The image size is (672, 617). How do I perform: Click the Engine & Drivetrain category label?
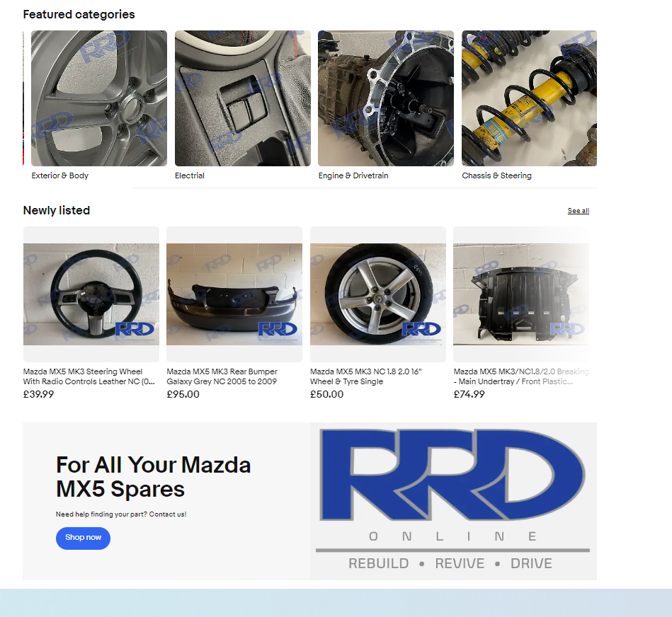(353, 175)
